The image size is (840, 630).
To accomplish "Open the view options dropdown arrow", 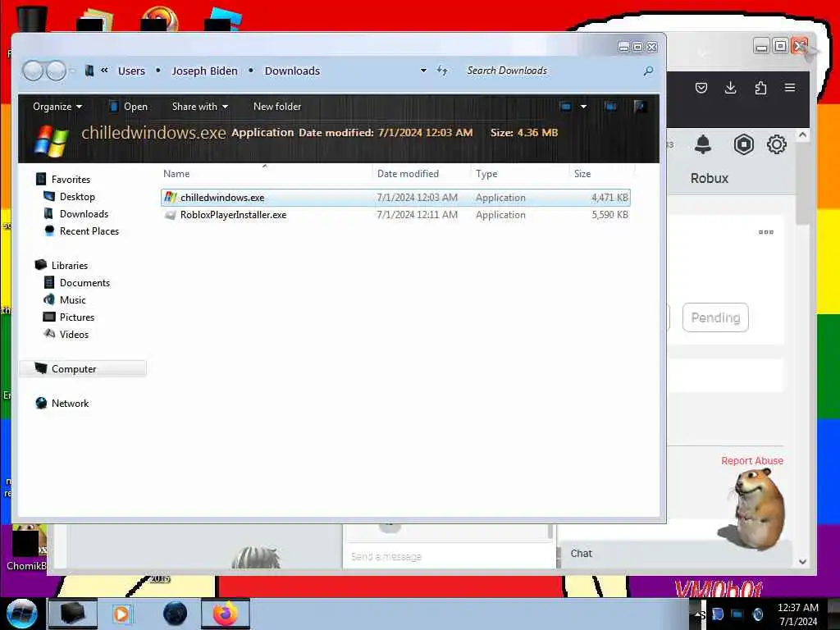I will pos(583,107).
